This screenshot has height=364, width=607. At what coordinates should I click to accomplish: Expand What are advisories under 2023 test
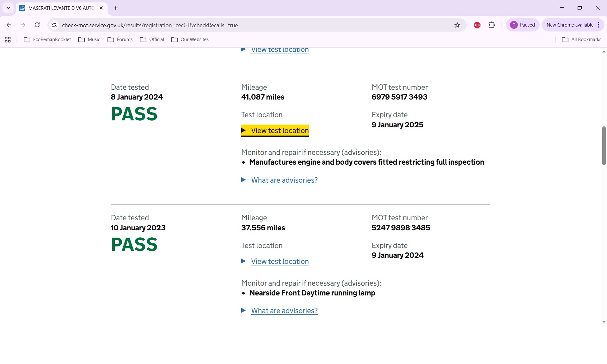284,311
